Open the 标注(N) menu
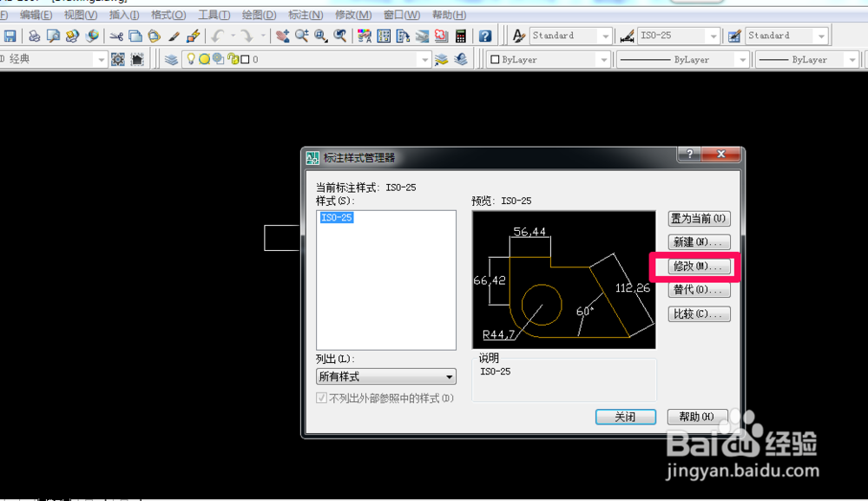Screen dimensions: 868x501 point(306,15)
